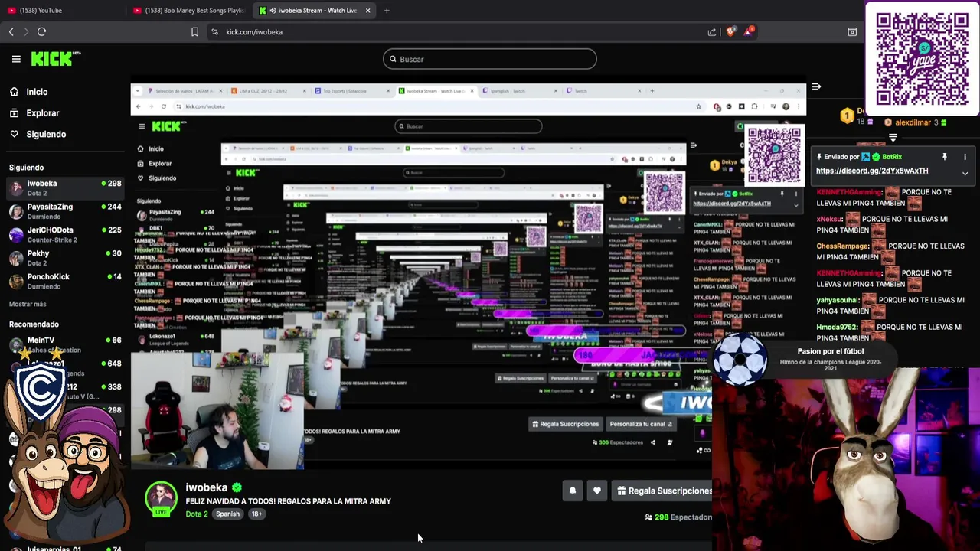
Task: Bookmark this page via bookmark icon
Action: pyautogui.click(x=194, y=32)
